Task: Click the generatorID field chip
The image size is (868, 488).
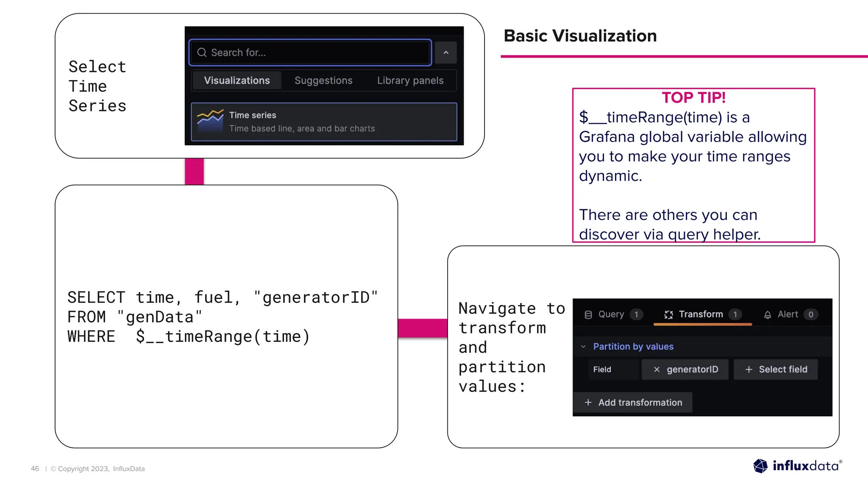Action: [x=685, y=369]
